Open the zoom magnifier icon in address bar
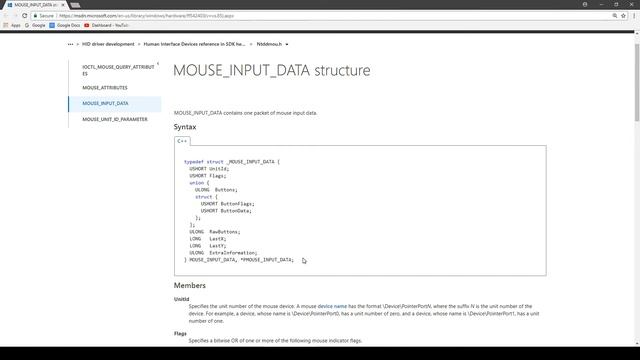 [x=614, y=16]
